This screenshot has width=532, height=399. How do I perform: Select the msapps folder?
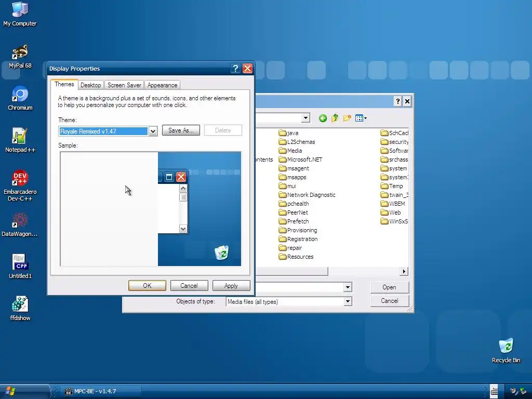click(x=292, y=177)
